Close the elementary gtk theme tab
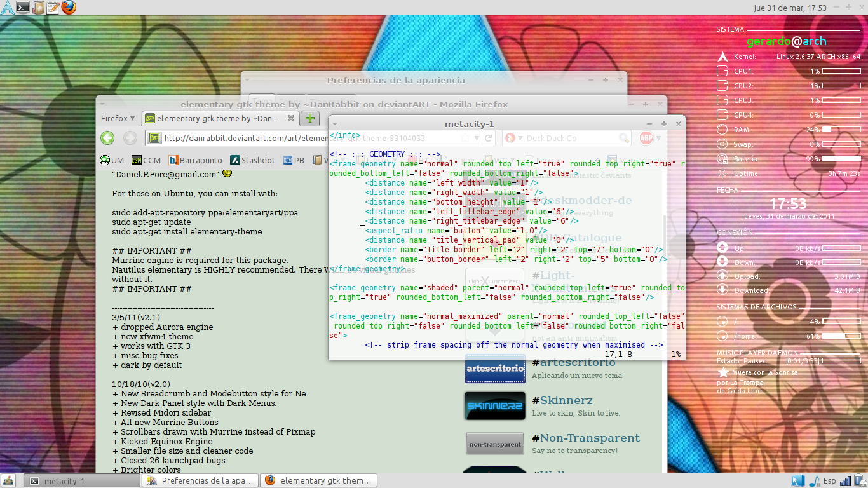 pos(291,118)
